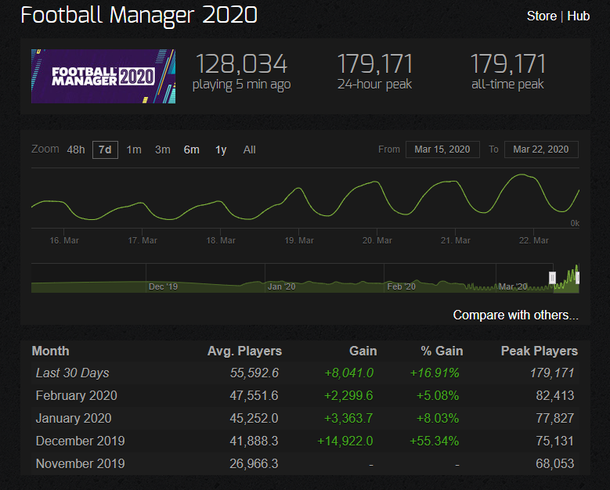Viewport: 610px width, 490px height.
Task: Select the January 2020 row label
Action: point(74,418)
